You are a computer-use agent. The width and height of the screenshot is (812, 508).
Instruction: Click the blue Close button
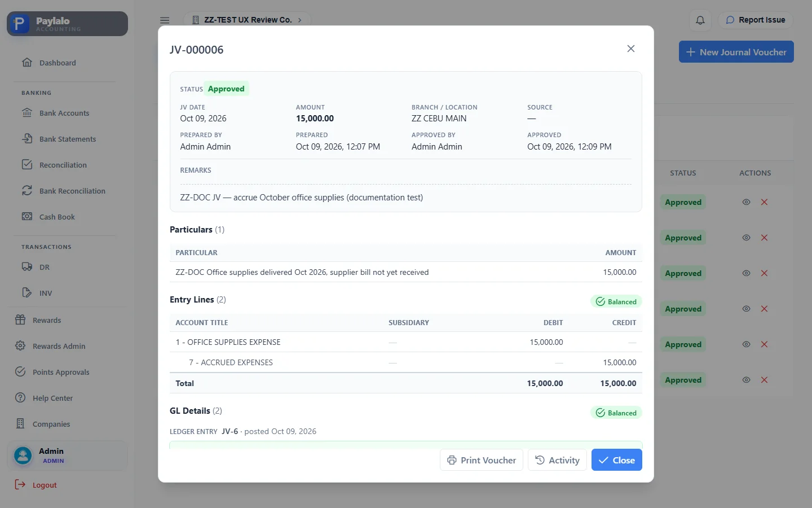pyautogui.click(x=617, y=460)
